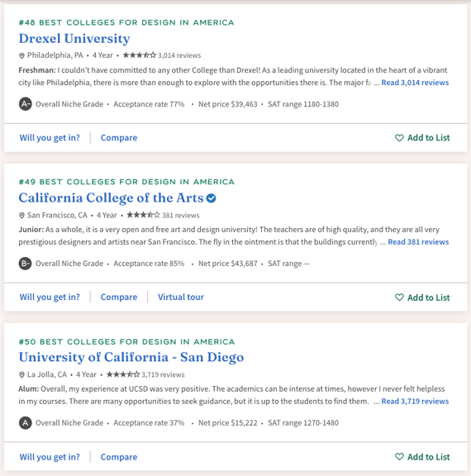Click the B- Niche grade badge

25,264
